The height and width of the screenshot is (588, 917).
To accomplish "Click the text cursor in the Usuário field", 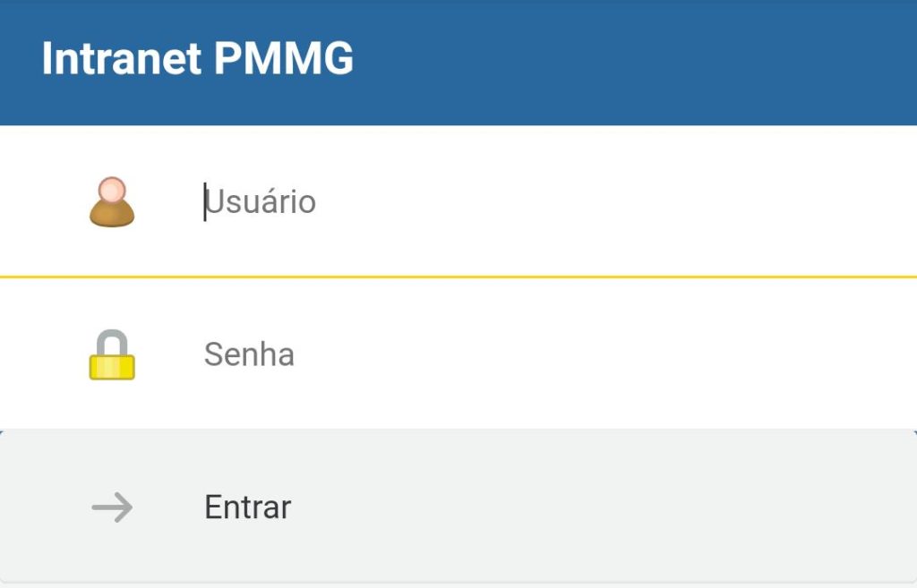I will (205, 202).
